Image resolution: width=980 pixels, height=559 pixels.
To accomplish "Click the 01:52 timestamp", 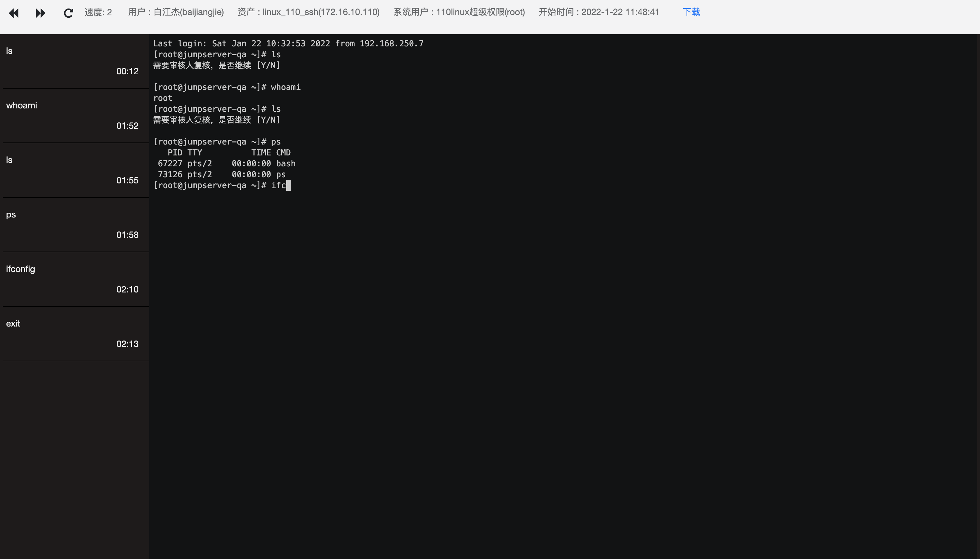I will (x=127, y=126).
